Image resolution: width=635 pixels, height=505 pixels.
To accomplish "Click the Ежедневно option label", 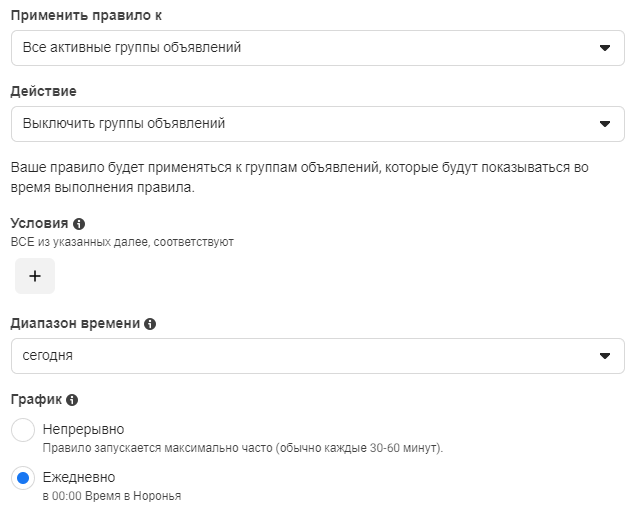I will (79, 477).
